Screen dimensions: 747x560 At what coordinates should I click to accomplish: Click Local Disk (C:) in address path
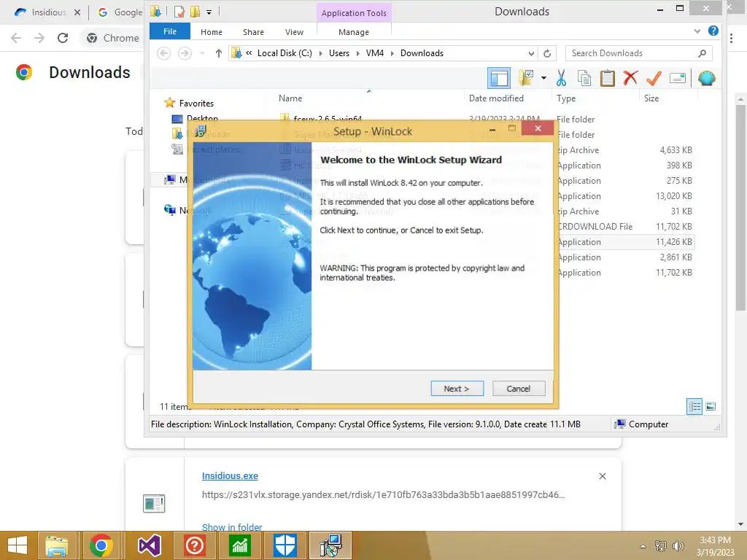point(285,53)
